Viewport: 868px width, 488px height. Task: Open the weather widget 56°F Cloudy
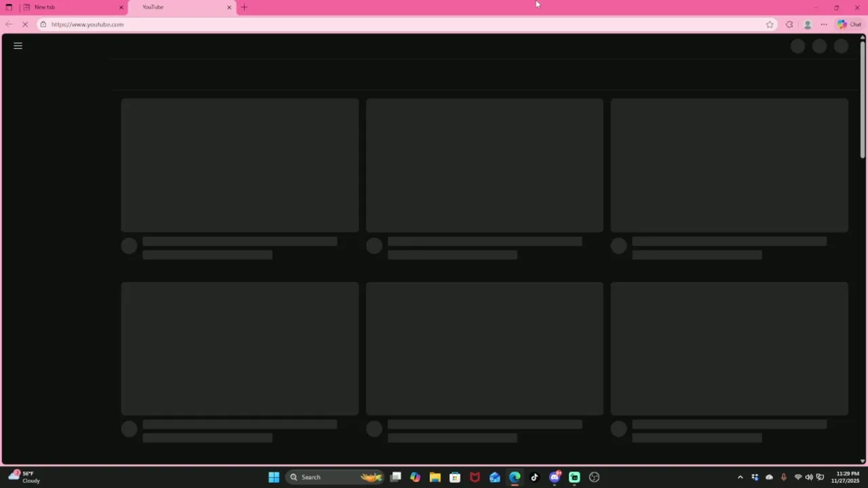click(x=24, y=477)
